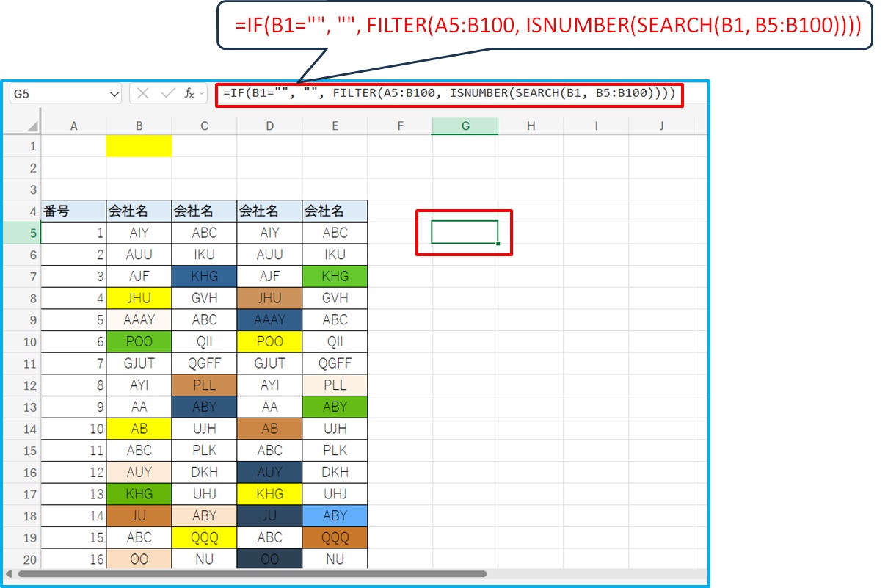Click the Select All corner triangle
The height and width of the screenshot is (588, 888).
click(x=23, y=126)
